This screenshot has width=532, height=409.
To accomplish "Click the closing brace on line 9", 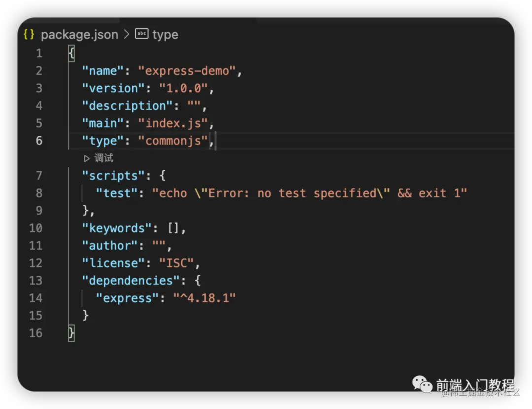I will (86, 210).
